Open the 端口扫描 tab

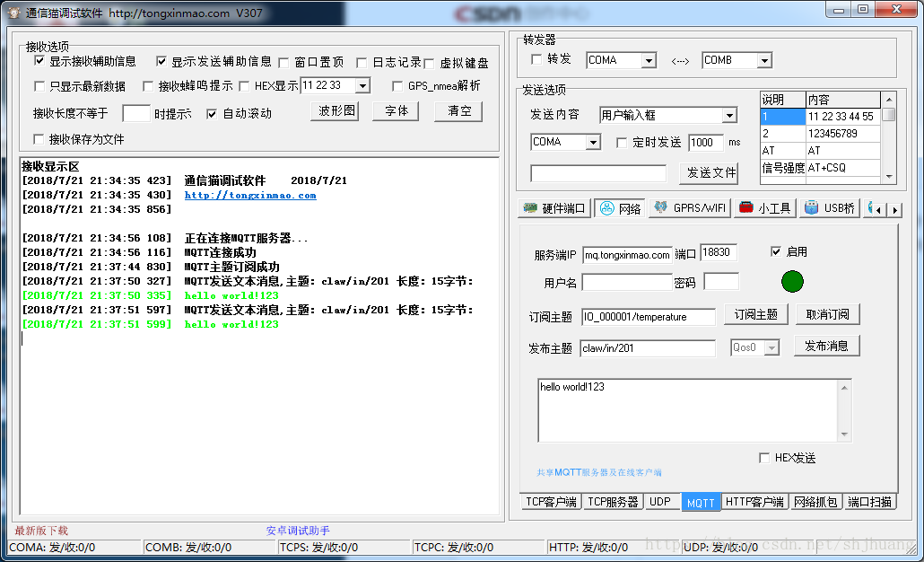pos(869,502)
